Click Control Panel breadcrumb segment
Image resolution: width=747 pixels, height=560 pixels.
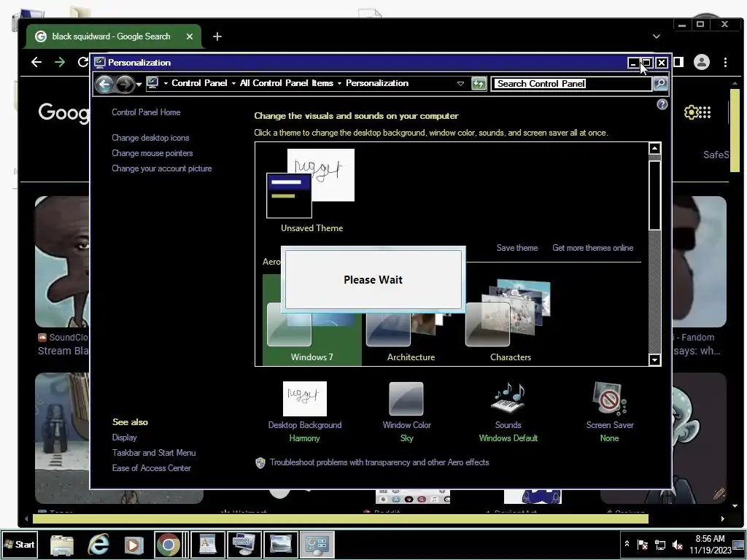tap(199, 83)
